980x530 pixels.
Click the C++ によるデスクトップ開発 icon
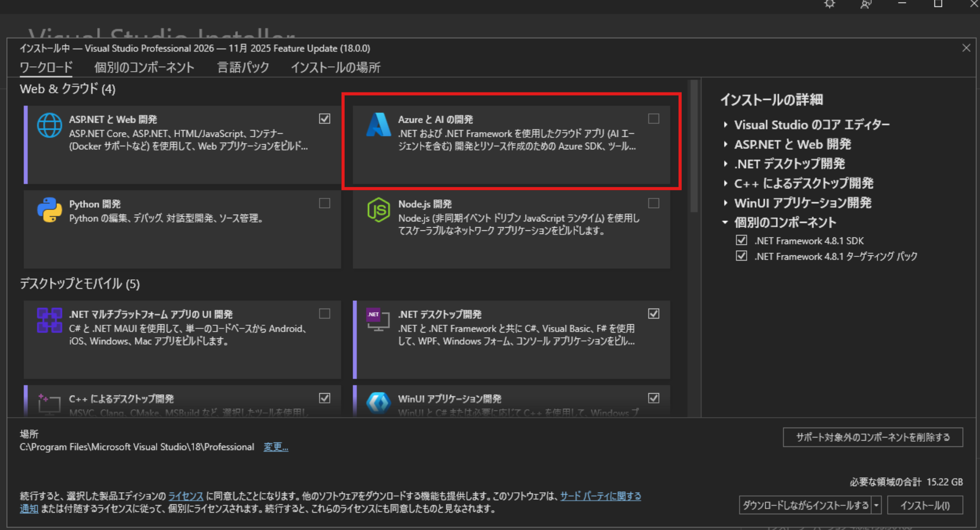[x=50, y=405]
